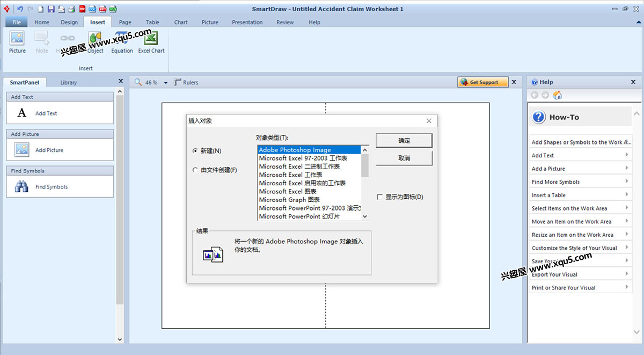Select Microsoft Excel 二进制工作表 entry
644x355 pixels.
pos(309,166)
